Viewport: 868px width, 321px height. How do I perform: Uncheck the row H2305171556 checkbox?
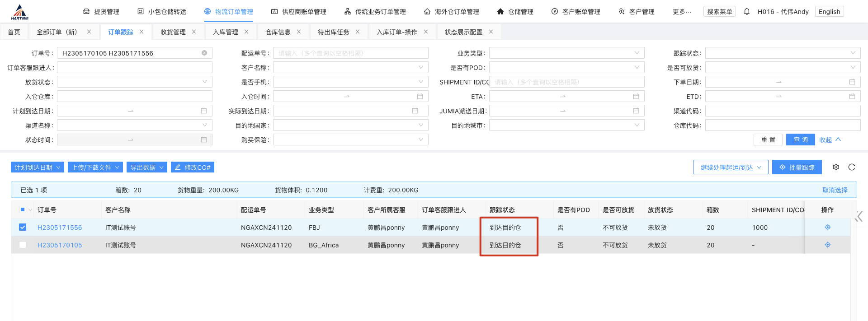coord(23,228)
